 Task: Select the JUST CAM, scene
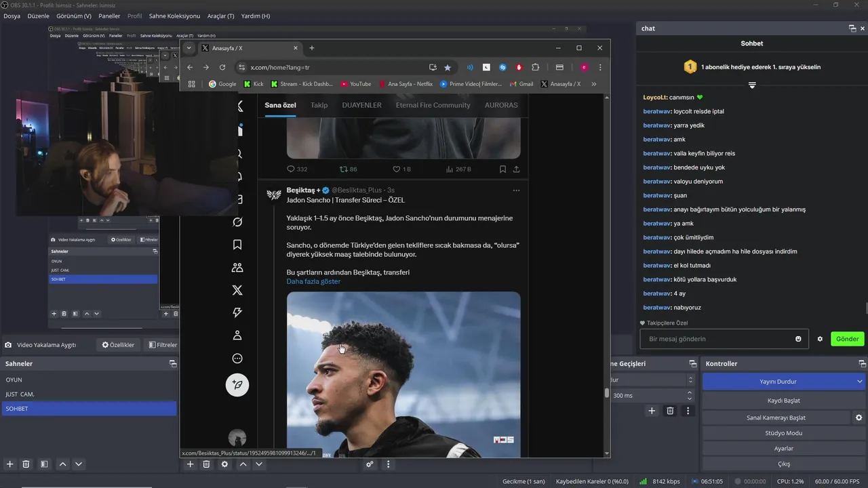pos(89,394)
